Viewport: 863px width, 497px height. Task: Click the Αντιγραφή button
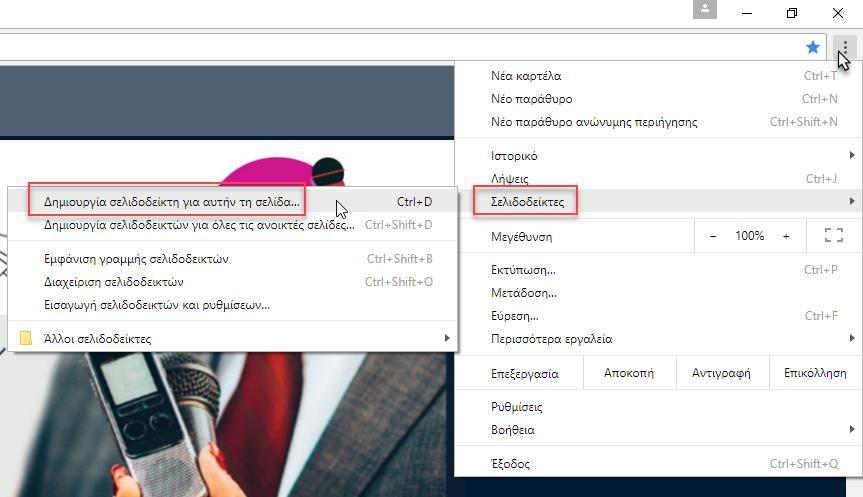[722, 373]
